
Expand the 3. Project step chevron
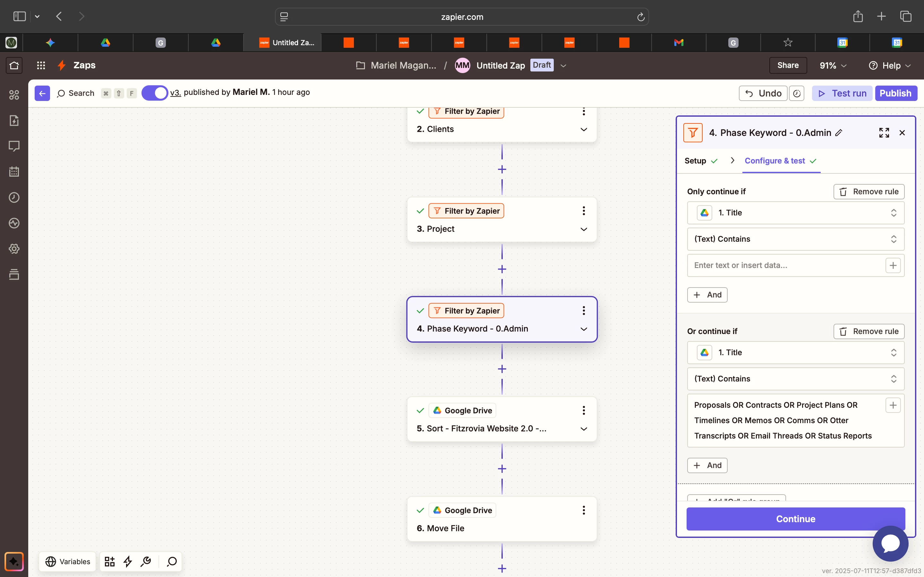(583, 229)
